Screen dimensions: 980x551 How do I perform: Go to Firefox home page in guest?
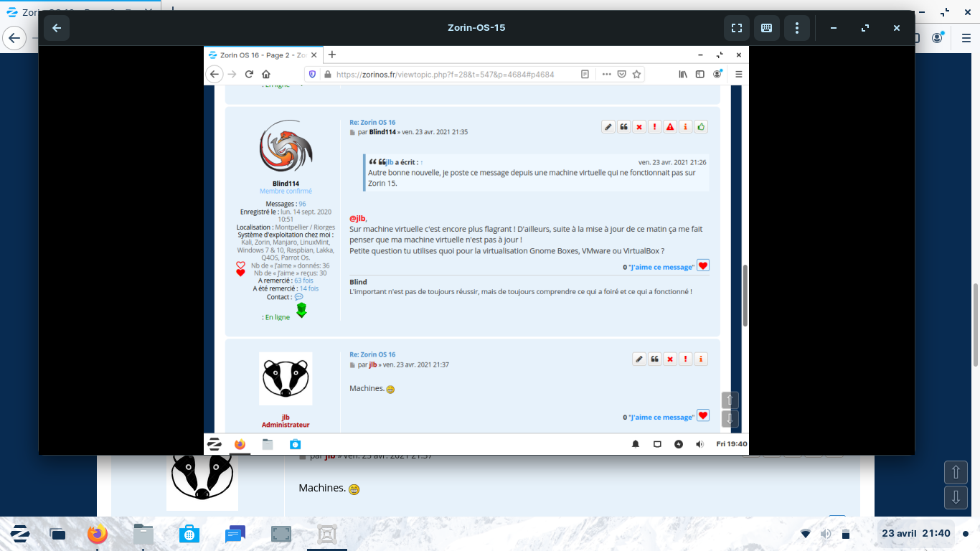pos(265,74)
